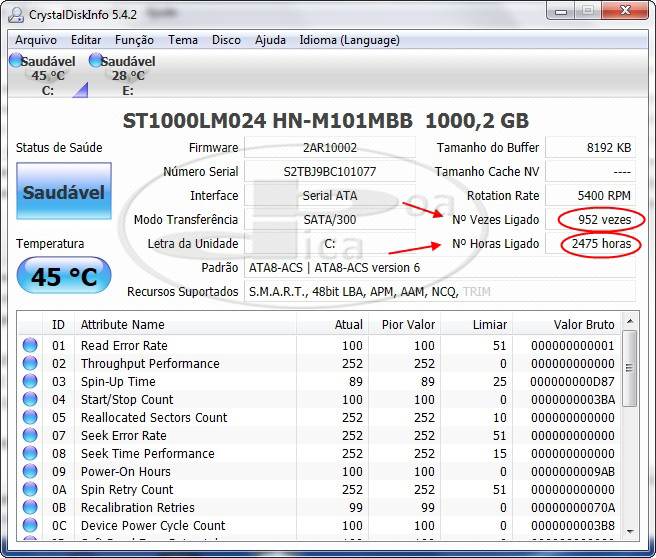This screenshot has width=656, height=558.
Task: Click the serial number field S2TBJ9BC101077
Action: click(x=330, y=171)
